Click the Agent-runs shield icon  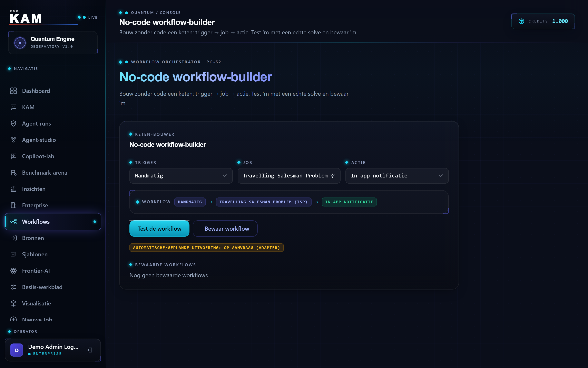(13, 123)
